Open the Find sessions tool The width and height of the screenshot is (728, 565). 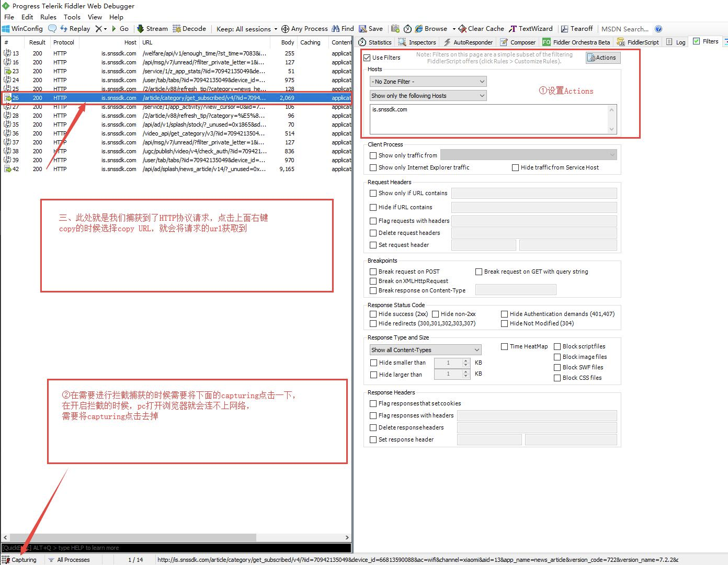coord(343,28)
